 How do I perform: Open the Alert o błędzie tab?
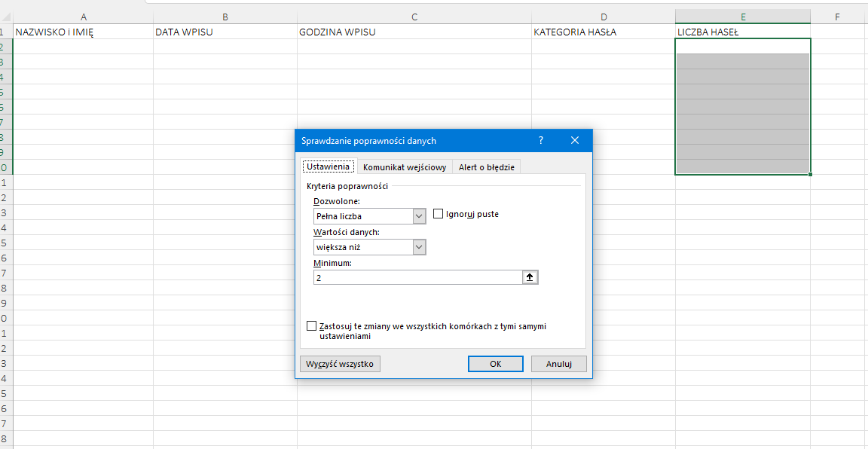point(487,167)
